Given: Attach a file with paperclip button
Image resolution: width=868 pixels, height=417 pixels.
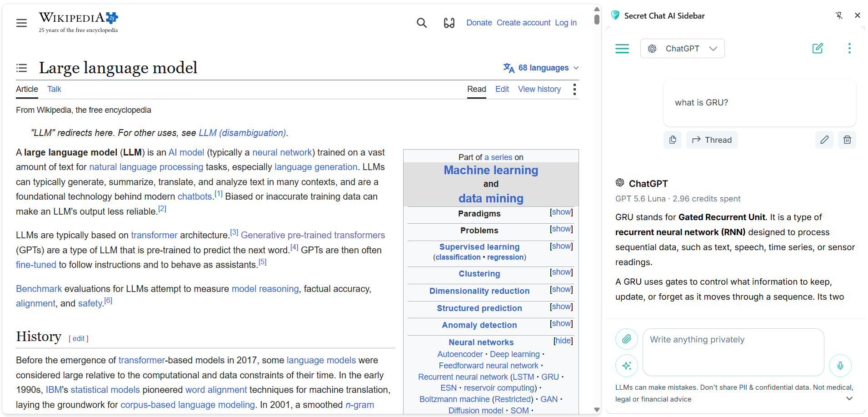Looking at the screenshot, I should pos(627,339).
